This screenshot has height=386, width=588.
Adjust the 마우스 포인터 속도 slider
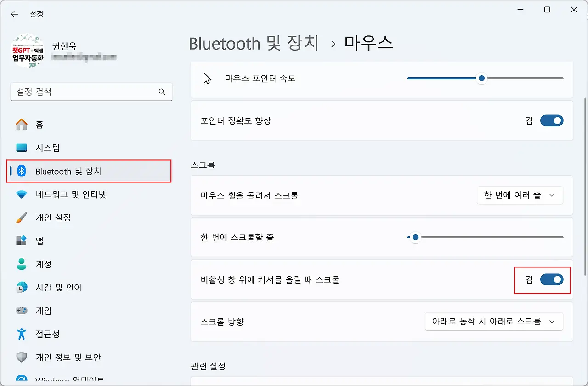click(x=481, y=78)
